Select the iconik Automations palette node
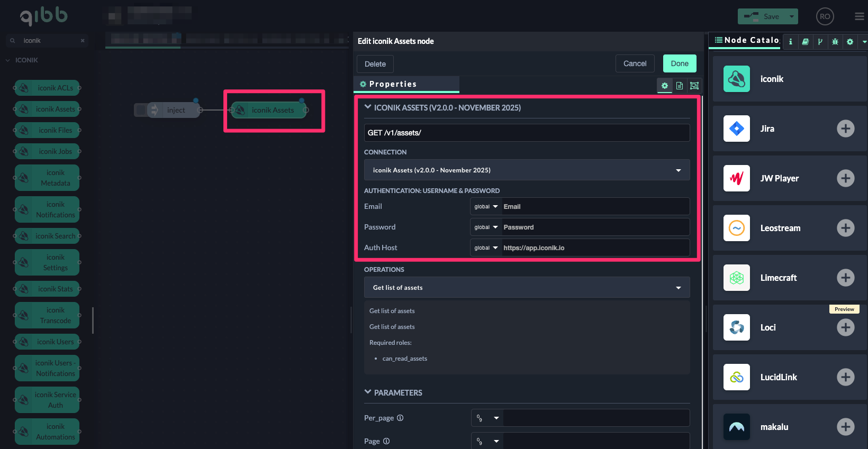The image size is (868, 449). click(x=48, y=432)
